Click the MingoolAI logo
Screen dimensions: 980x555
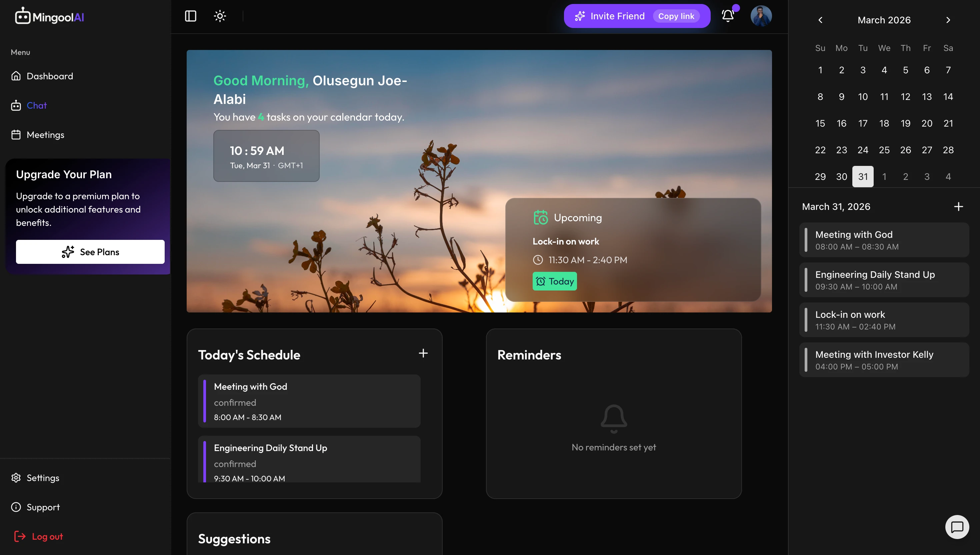pyautogui.click(x=50, y=16)
